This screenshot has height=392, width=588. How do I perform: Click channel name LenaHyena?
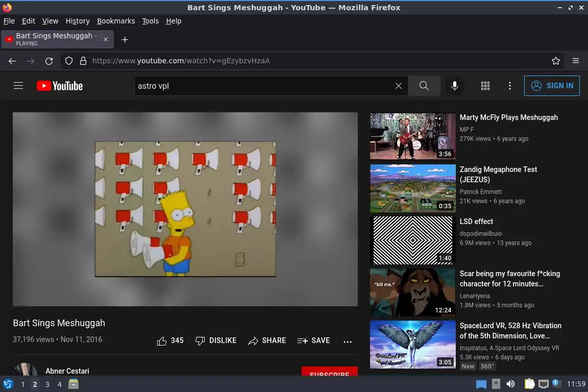(475, 296)
